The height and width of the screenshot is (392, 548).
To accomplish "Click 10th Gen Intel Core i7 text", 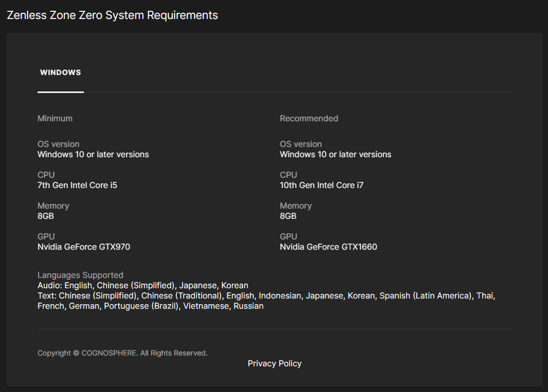I will point(321,185).
